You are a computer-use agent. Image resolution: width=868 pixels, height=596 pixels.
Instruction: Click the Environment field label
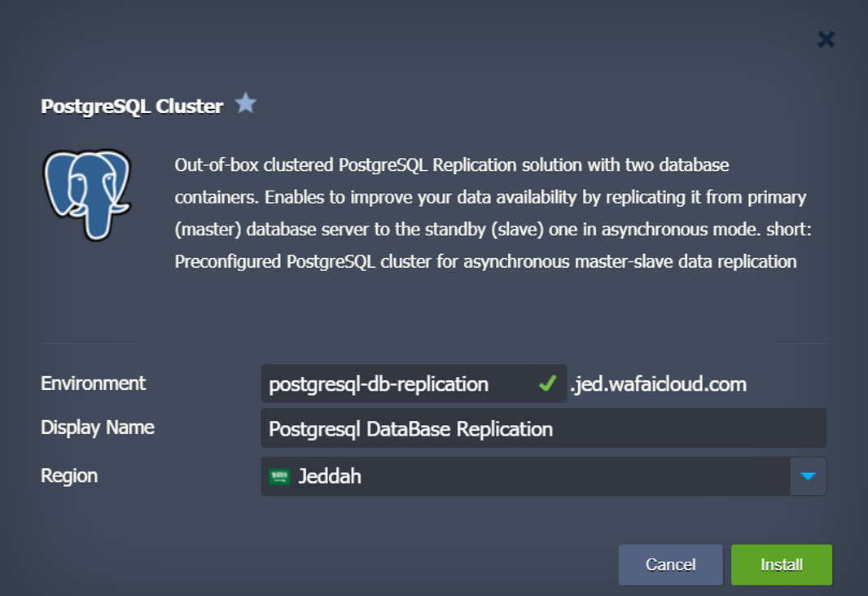pos(93,383)
